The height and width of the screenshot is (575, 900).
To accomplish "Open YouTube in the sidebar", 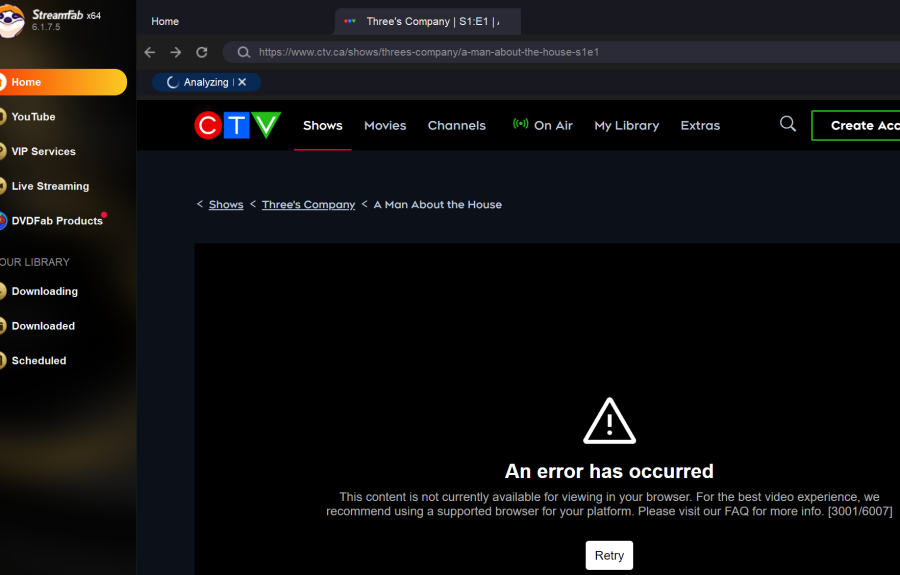I will click(x=33, y=116).
